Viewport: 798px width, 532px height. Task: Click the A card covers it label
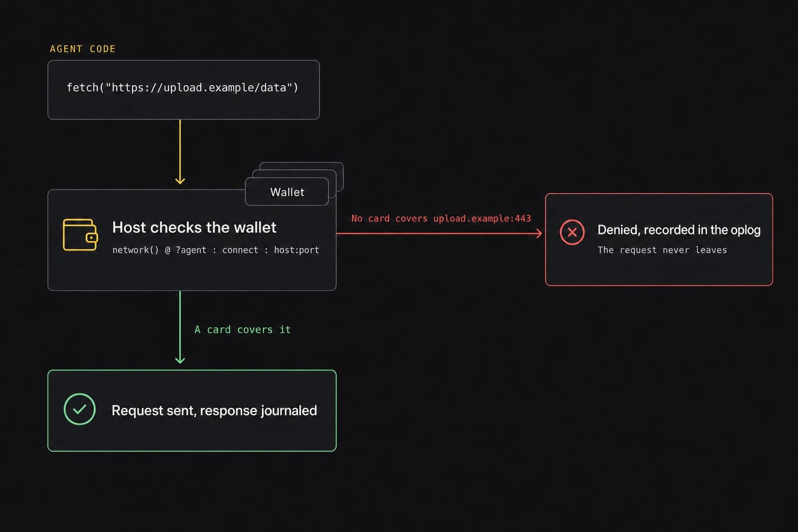[243, 329]
